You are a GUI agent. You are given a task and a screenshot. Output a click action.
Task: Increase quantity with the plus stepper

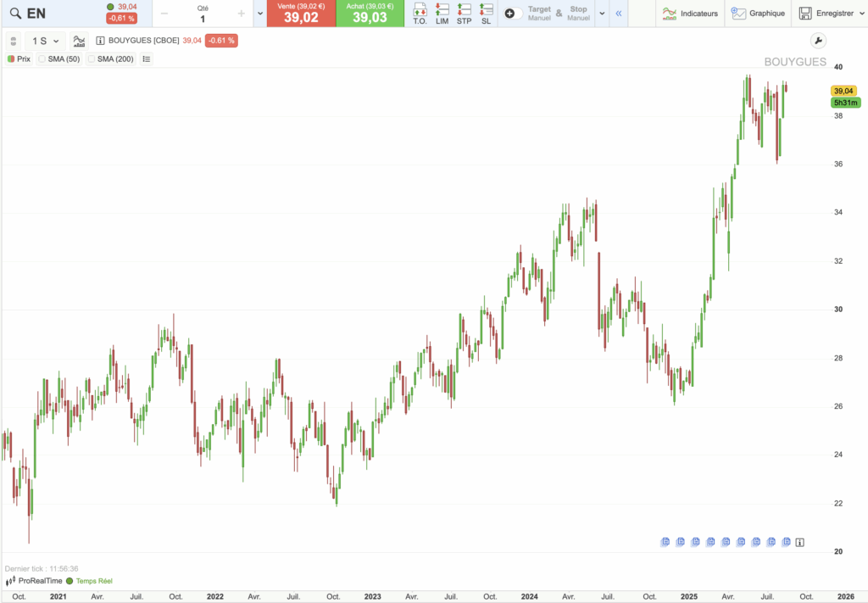point(241,14)
